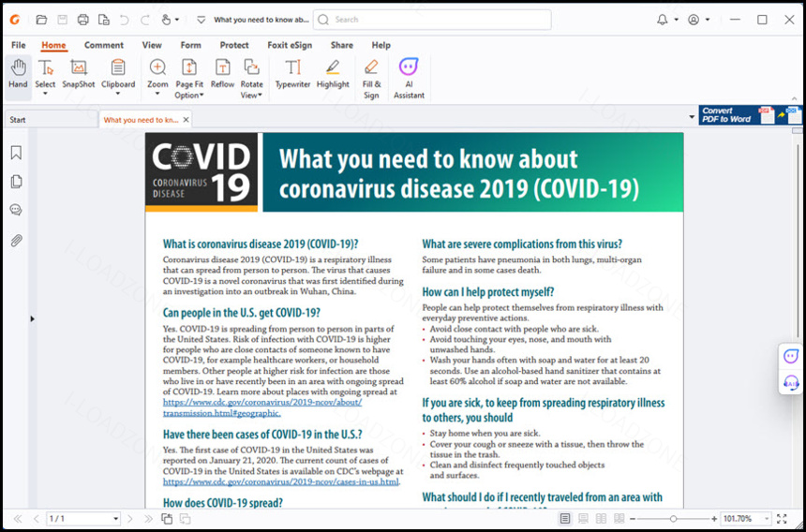The image size is (806, 532).
Task: Open the quick access toolbar customize dropdown
Action: coord(201,20)
